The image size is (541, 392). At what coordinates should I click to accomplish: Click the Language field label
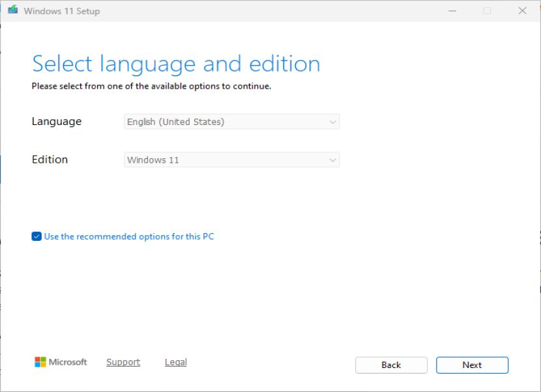[57, 121]
